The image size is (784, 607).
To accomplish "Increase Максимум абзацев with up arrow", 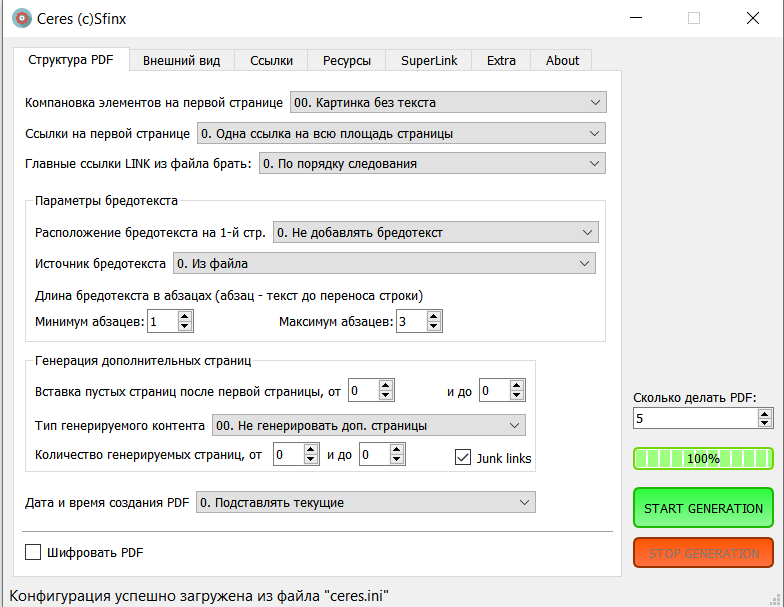I will (434, 316).
